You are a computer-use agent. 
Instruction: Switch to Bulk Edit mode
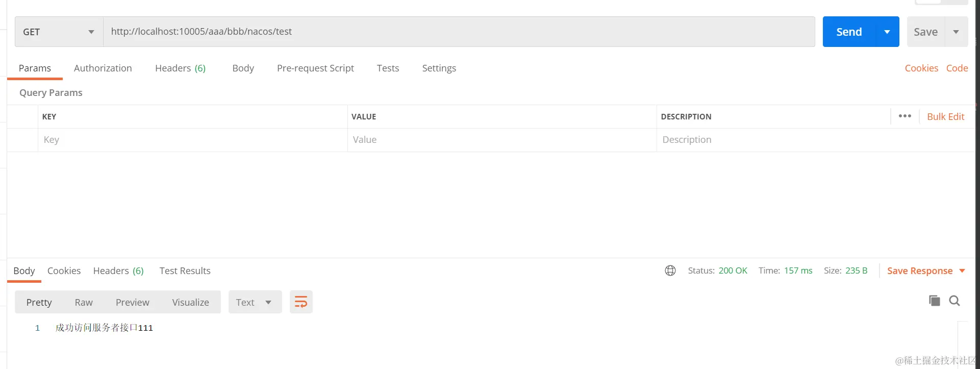coord(945,116)
